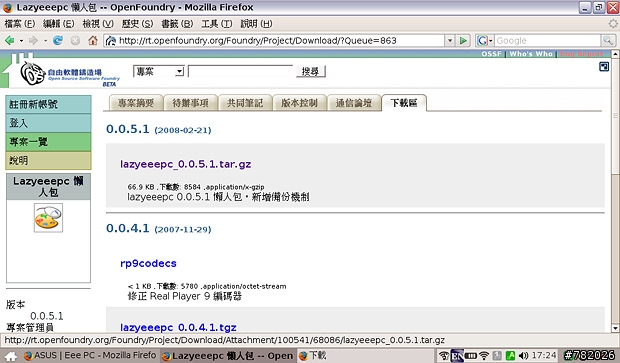Switch input language via EN tray icon
The width and height of the screenshot is (620, 363).
click(457, 355)
